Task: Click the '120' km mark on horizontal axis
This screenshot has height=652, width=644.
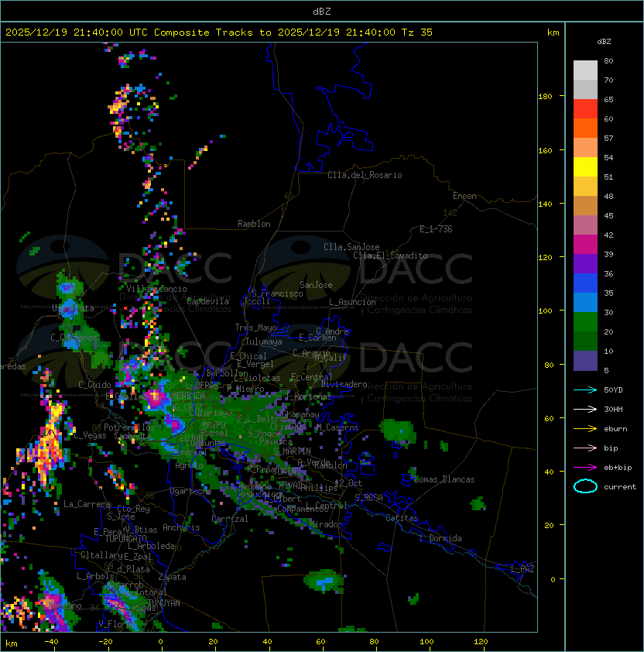Action: tap(481, 642)
